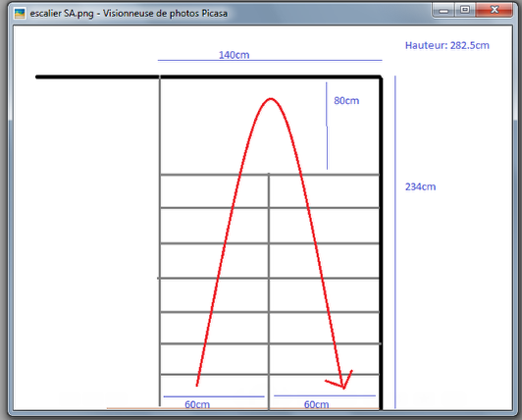522x420 pixels.
Task: Click the top peak of the red curve
Action: point(271,99)
